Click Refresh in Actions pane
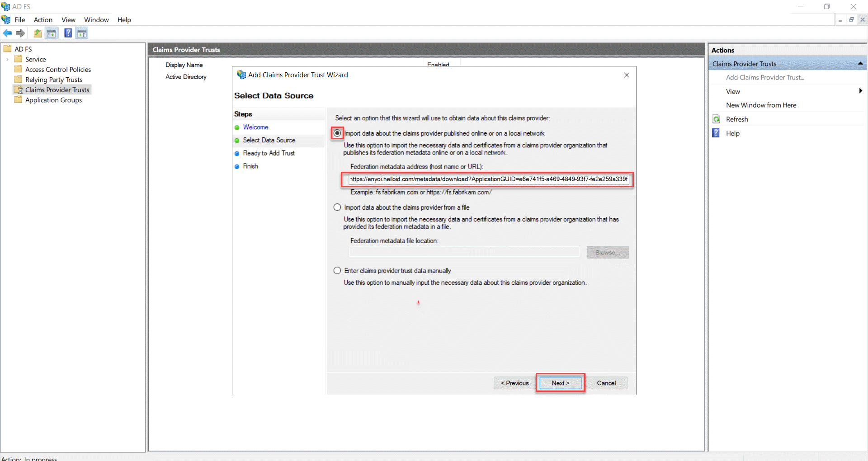 737,119
